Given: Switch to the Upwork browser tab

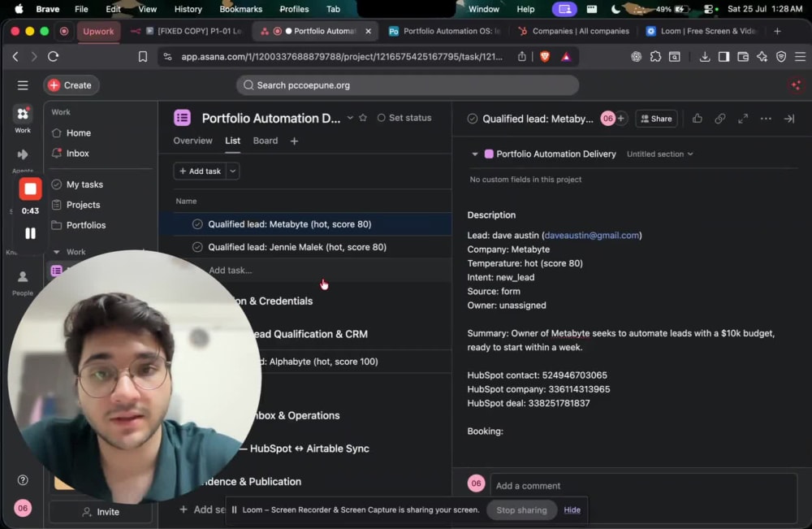Looking at the screenshot, I should [x=98, y=31].
